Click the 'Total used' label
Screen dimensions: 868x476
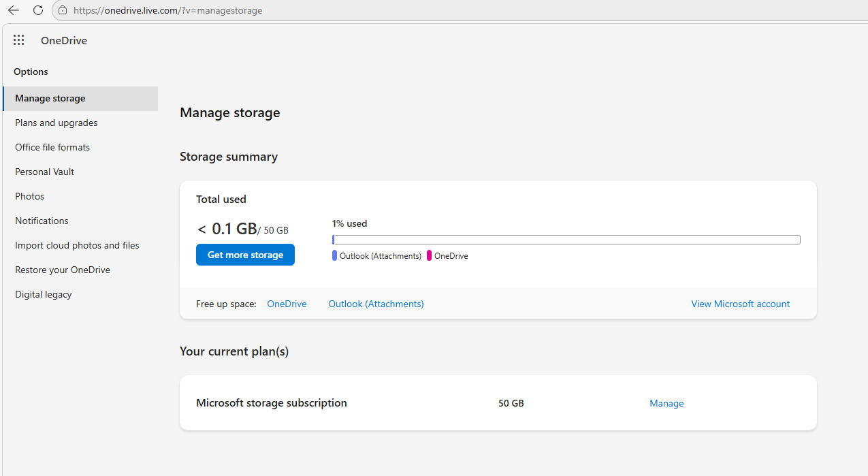221,200
